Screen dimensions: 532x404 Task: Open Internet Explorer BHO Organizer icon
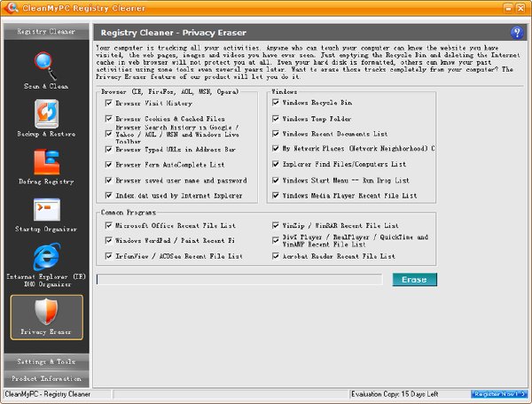pyautogui.click(x=46, y=257)
